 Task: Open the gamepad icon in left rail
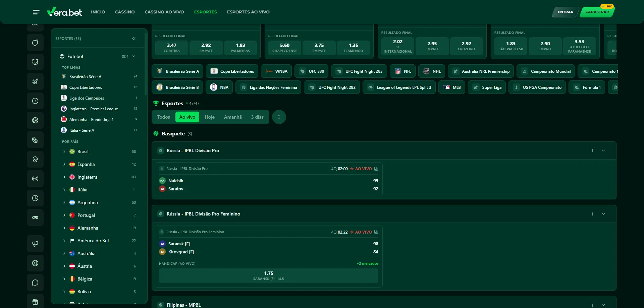tap(35, 218)
